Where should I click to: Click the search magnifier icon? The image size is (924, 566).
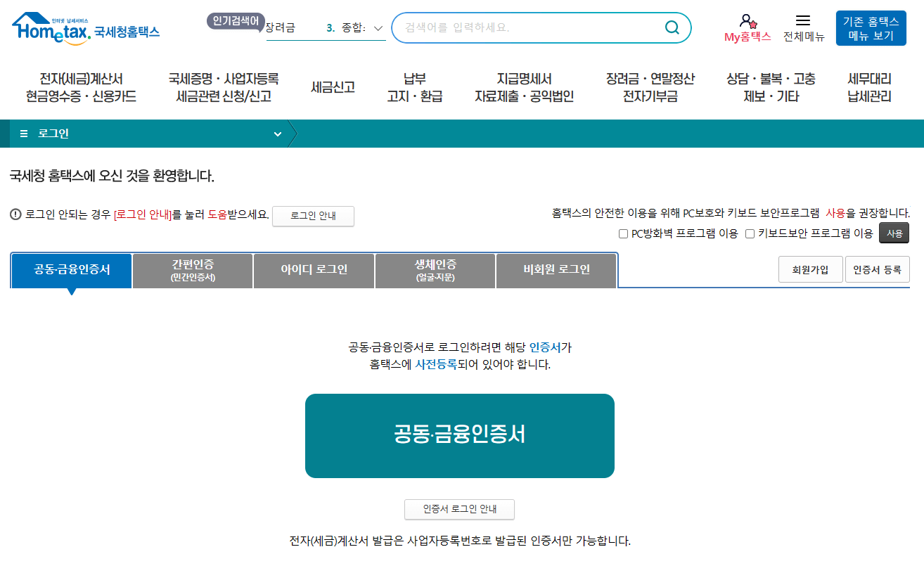[671, 27]
